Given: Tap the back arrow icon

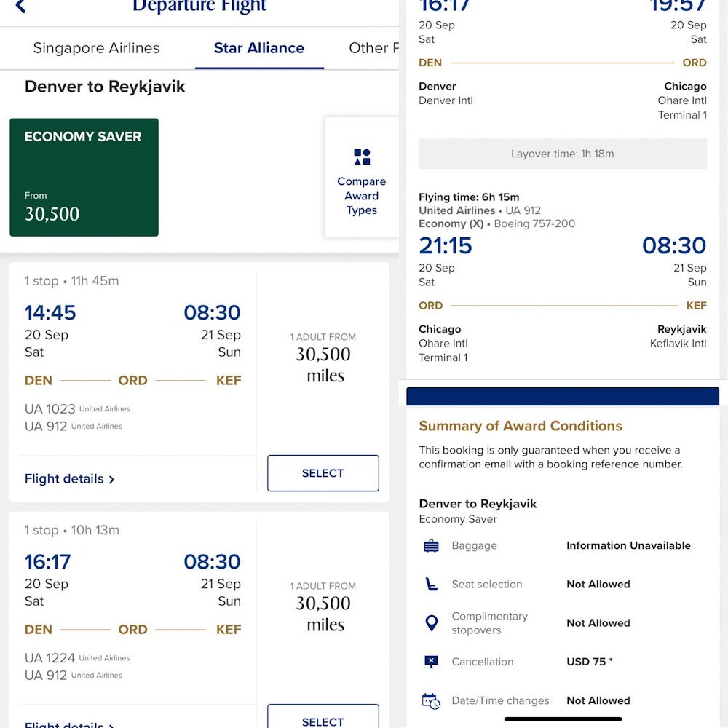Looking at the screenshot, I should tap(20, 7).
